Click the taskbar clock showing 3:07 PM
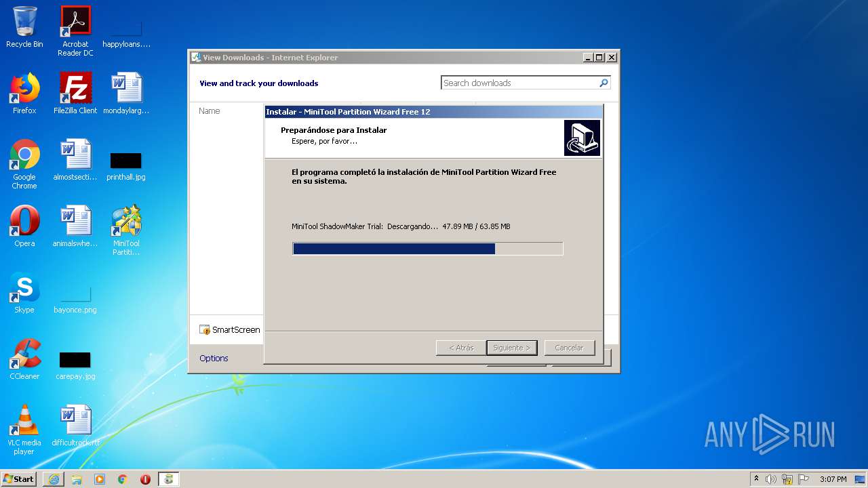The width and height of the screenshot is (868, 488). point(833,479)
